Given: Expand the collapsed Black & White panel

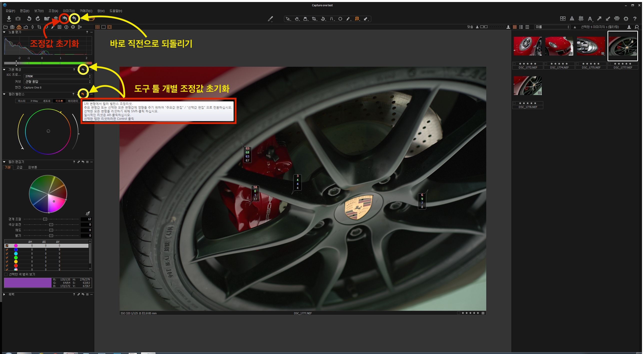Looking at the screenshot, I should pos(4,294).
